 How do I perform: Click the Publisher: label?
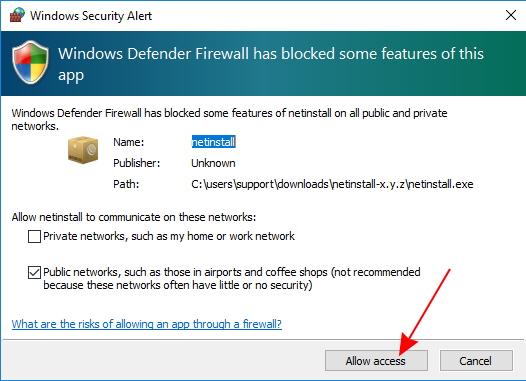pyautogui.click(x=137, y=163)
